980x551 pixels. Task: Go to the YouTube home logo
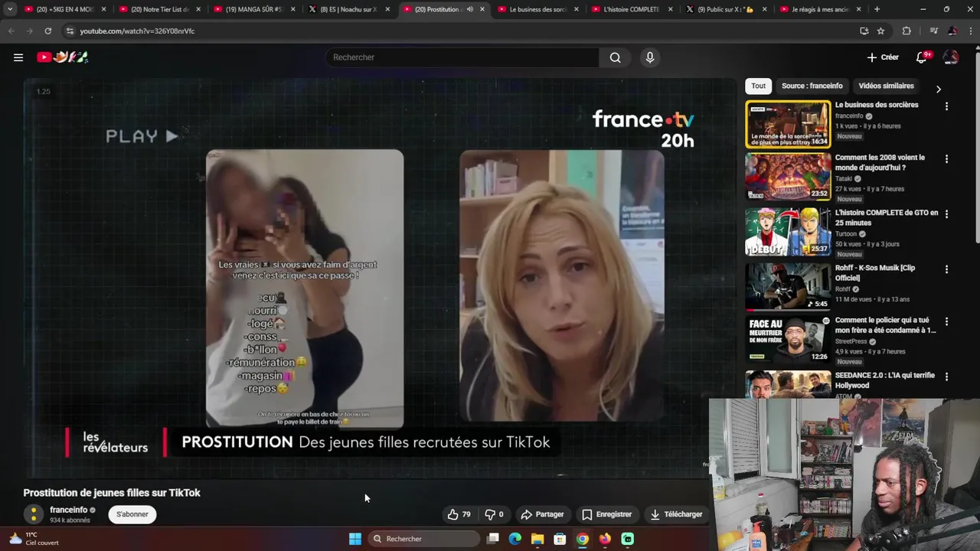click(x=63, y=57)
